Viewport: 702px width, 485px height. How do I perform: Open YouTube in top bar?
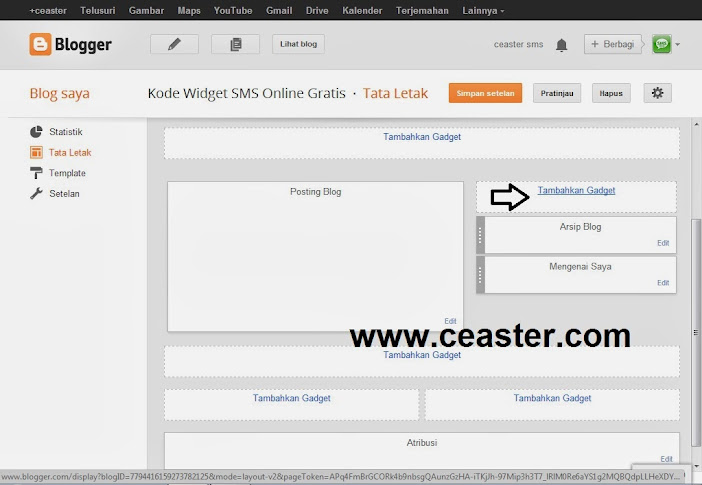tap(233, 10)
